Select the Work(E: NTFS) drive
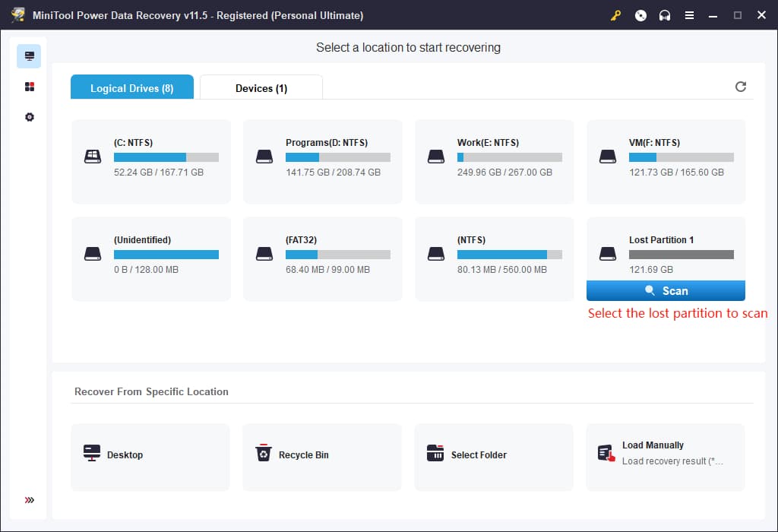The width and height of the screenshot is (778, 532). (x=495, y=161)
